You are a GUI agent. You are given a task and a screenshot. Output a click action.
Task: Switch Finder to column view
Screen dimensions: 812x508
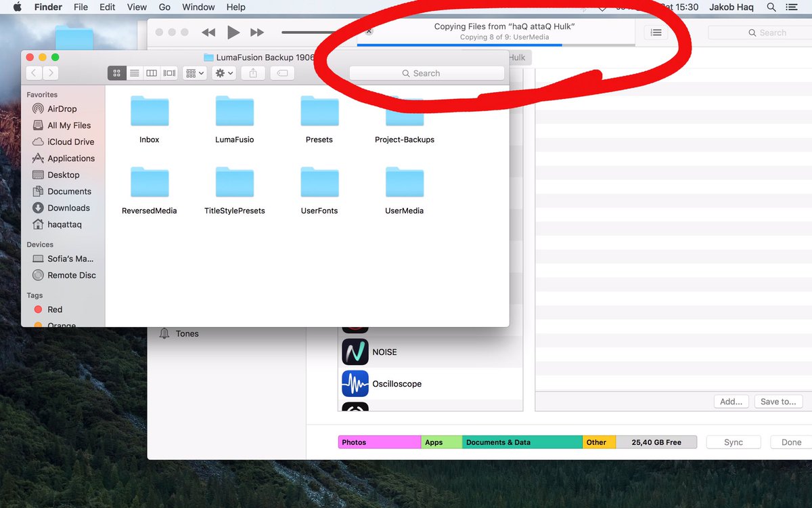(x=152, y=73)
